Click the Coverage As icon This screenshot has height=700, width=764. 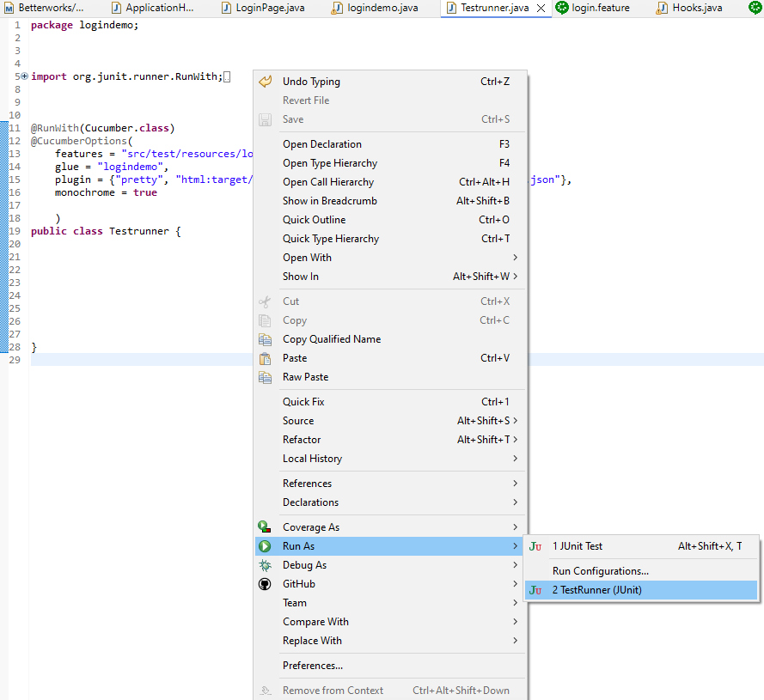[x=265, y=527]
